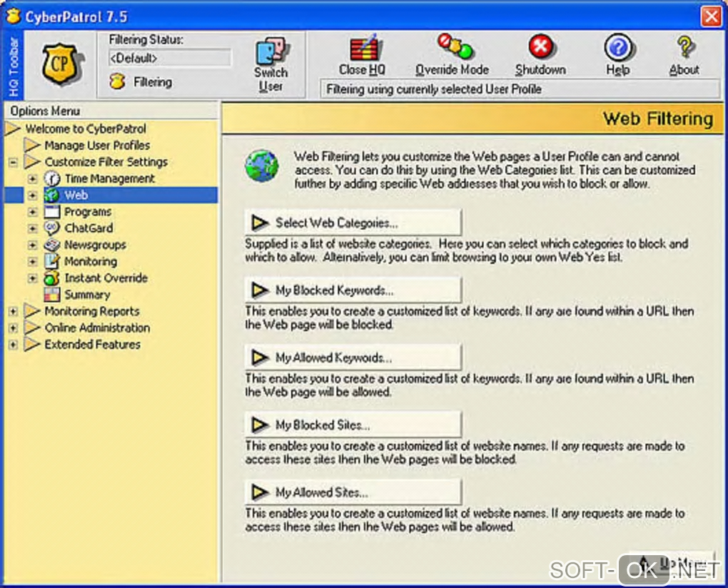Open My Blocked Sites
This screenshot has height=588, width=728.
click(353, 425)
